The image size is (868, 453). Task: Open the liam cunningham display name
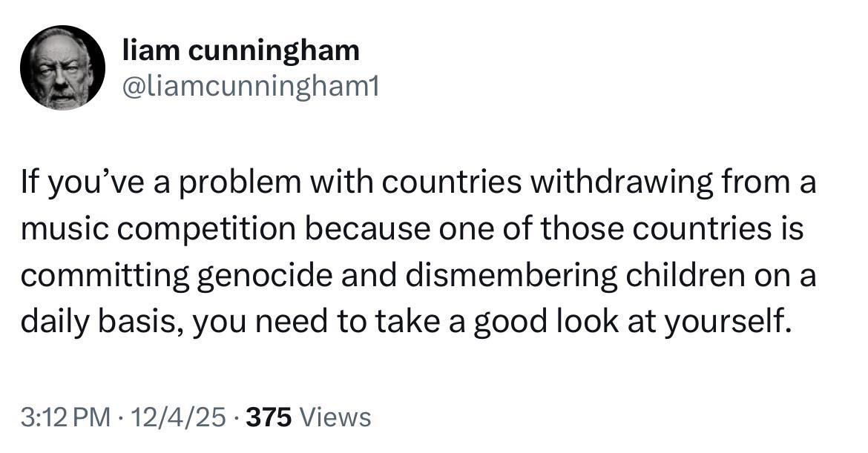[240, 50]
